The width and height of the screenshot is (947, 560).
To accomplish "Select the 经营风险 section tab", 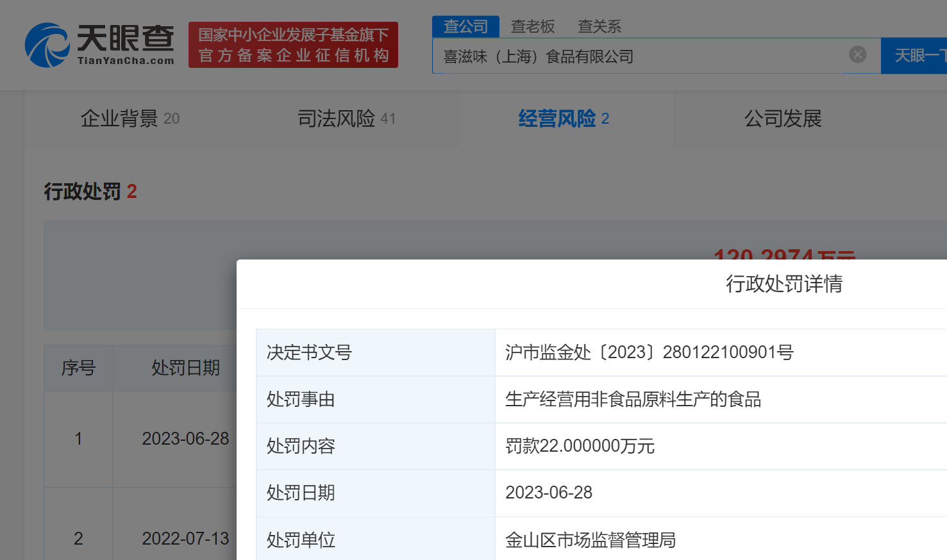I will pos(564,119).
